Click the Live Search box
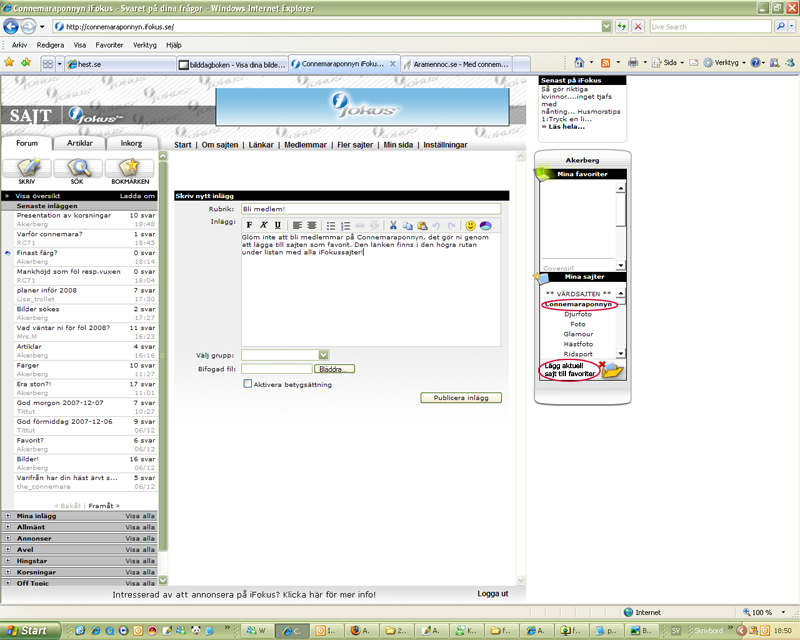Screen dimensions: 800x640 pos(710,27)
